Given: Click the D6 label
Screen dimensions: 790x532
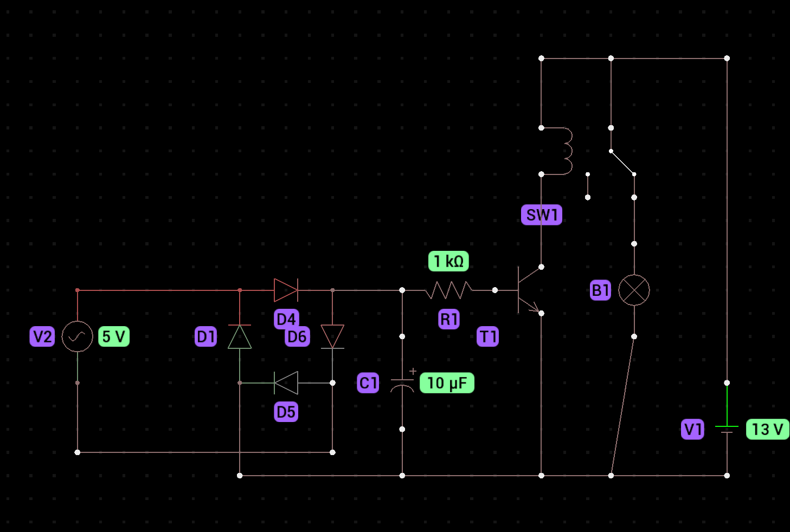Looking at the screenshot, I should [297, 337].
